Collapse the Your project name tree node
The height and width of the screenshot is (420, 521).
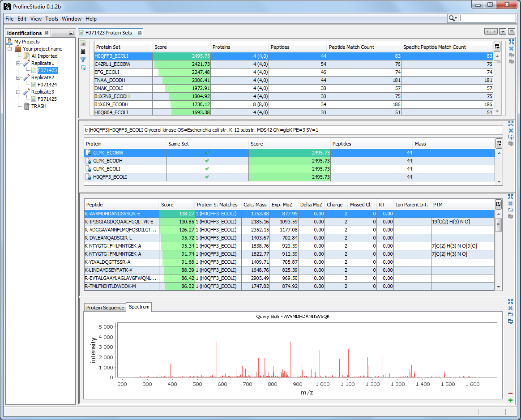tap(10, 49)
